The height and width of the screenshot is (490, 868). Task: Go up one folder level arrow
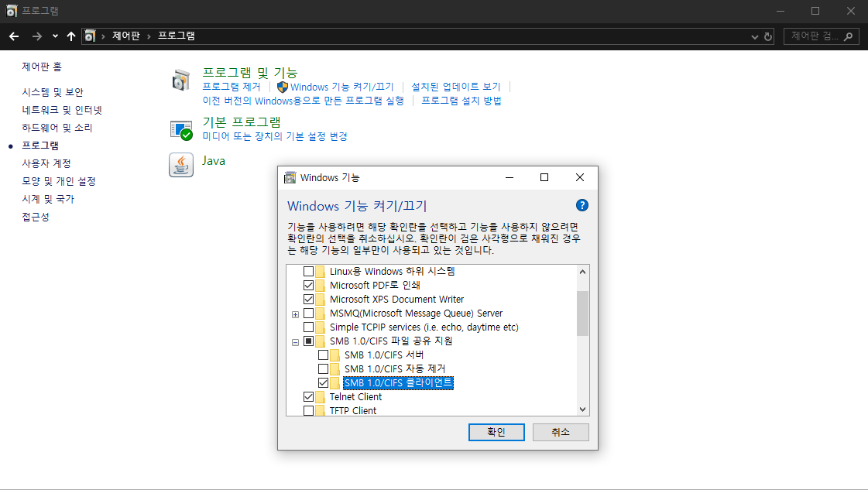point(71,36)
